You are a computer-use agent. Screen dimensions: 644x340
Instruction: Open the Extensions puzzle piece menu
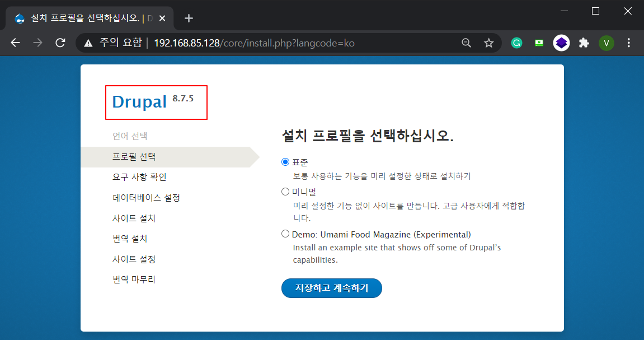coord(584,43)
